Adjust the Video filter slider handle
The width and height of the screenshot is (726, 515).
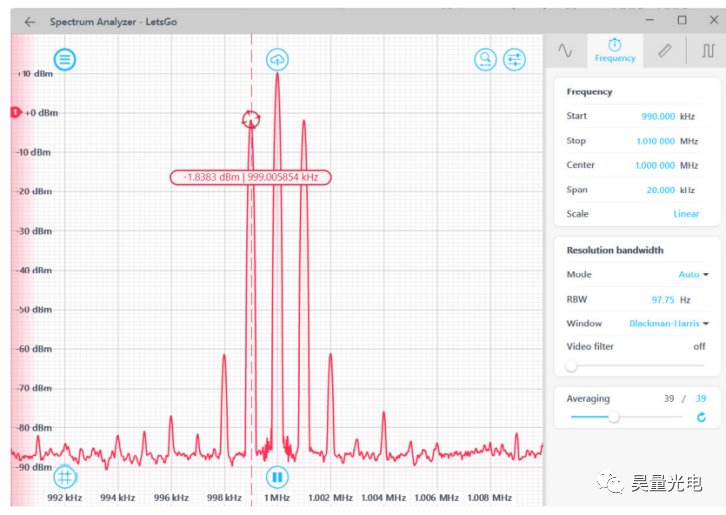click(x=571, y=366)
